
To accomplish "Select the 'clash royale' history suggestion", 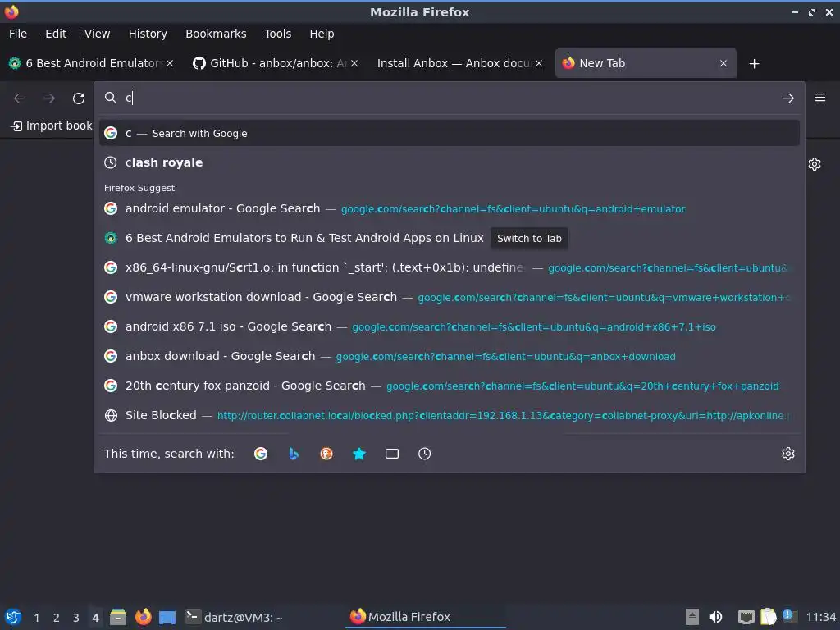I will [450, 162].
